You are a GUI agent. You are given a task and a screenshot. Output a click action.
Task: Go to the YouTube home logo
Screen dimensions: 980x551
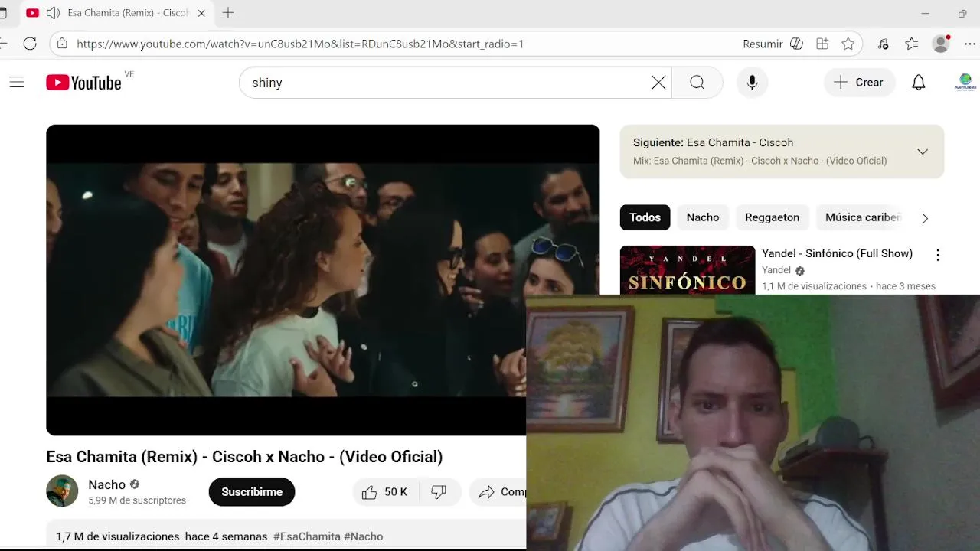83,82
